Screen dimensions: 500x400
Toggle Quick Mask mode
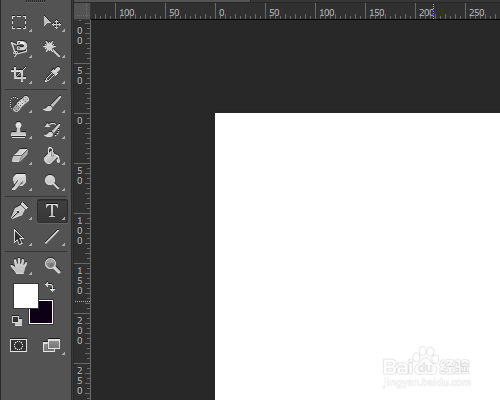coord(19,345)
